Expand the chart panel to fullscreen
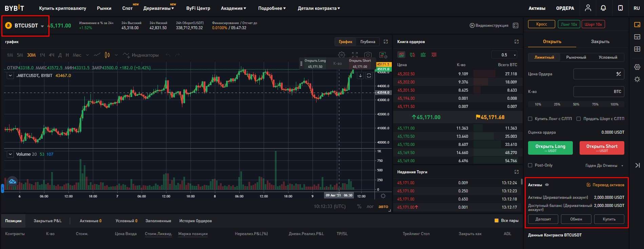 pyautogui.click(x=386, y=41)
